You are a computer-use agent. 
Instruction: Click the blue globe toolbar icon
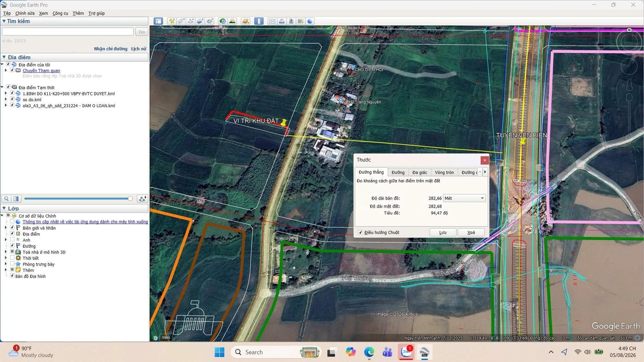pyautogui.click(x=310, y=21)
